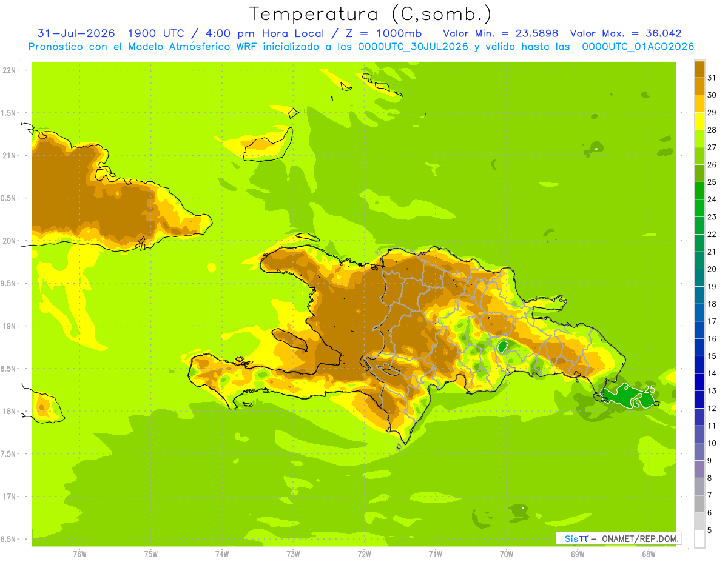Click the '22N' latitude axis label
728x562 pixels.
(x=10, y=70)
